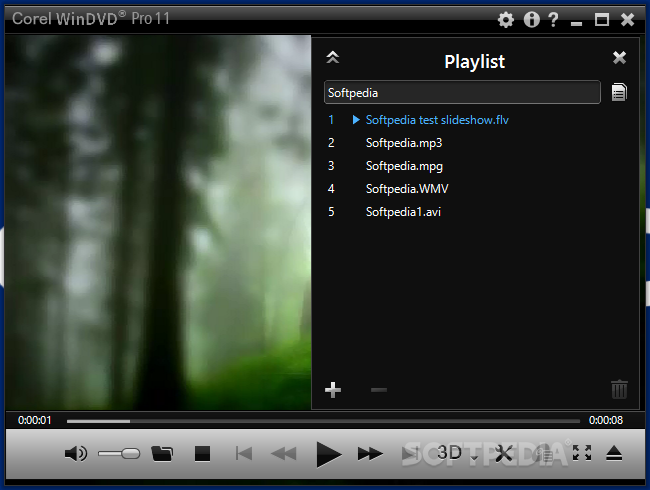This screenshot has height=490, width=650.
Task: Toggle 3D playback mode
Action: click(x=449, y=453)
